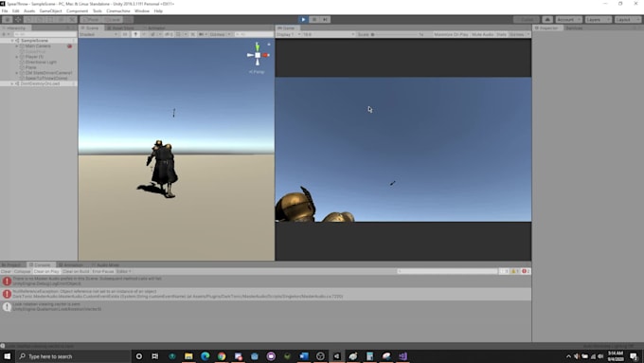
Task: Step forward one frame
Action: pyautogui.click(x=325, y=19)
